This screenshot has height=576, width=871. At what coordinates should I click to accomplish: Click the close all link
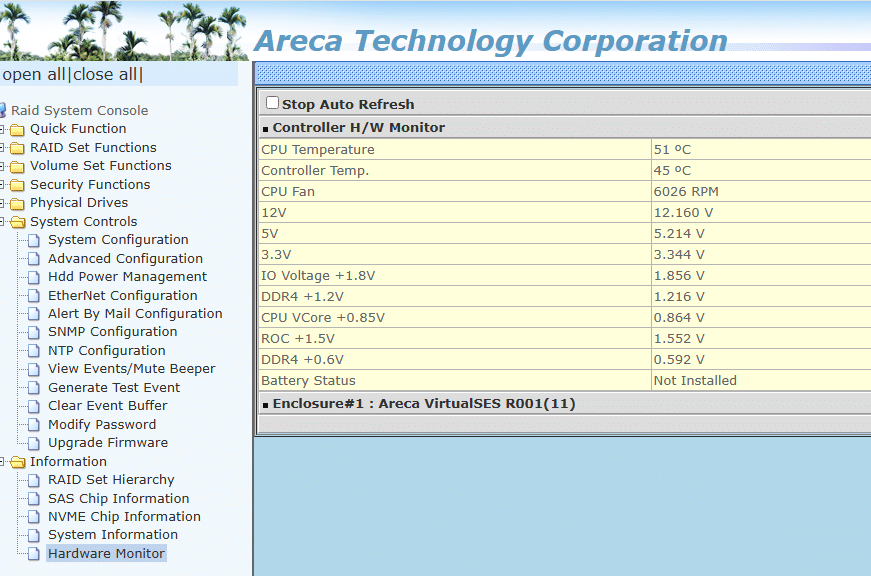(x=106, y=75)
